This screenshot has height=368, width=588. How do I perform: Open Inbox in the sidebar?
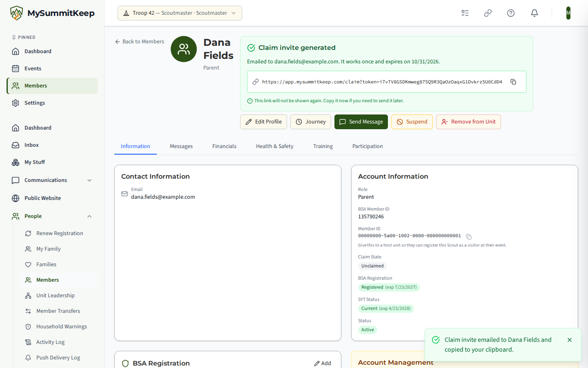[x=52, y=145]
